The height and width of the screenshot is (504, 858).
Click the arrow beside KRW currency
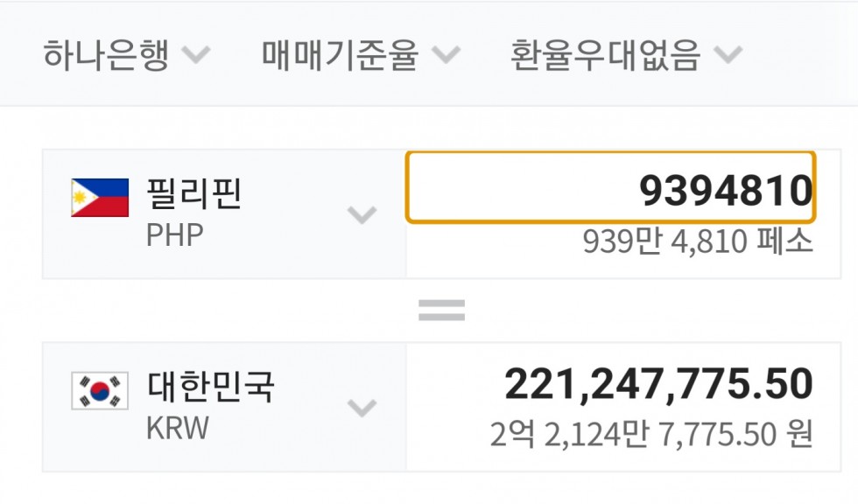coord(362,408)
